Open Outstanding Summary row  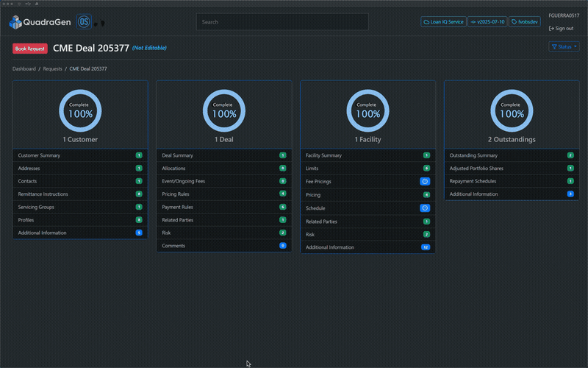[512, 155]
